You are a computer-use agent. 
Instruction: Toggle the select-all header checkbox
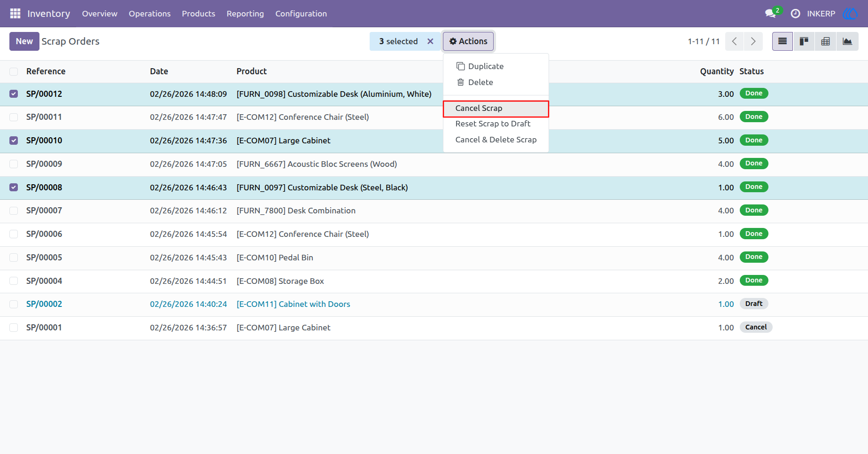[x=14, y=71]
